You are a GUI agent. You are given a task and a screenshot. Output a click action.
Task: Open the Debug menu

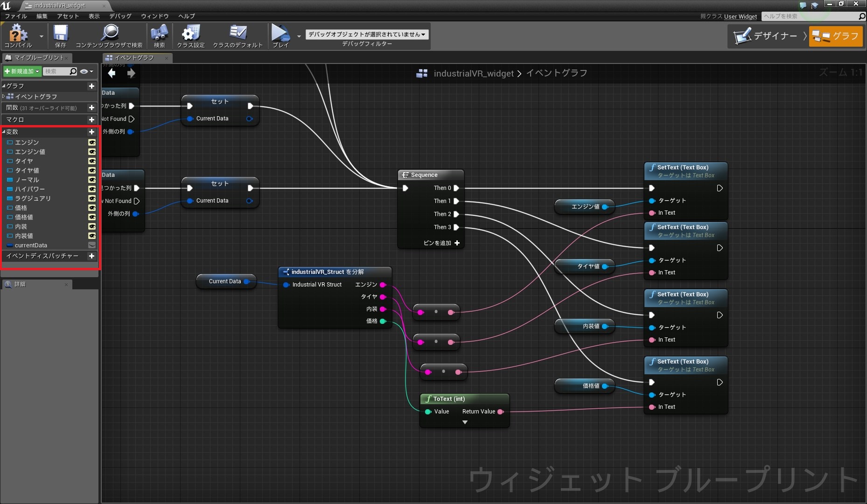(x=120, y=16)
